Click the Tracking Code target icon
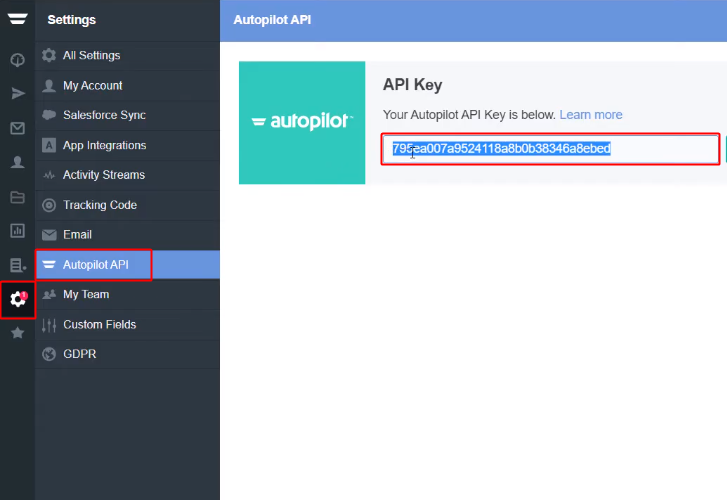The width and height of the screenshot is (727, 500). tap(49, 205)
